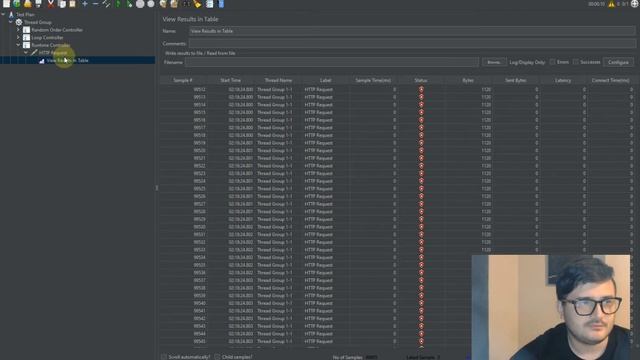The height and width of the screenshot is (360, 640).
Task: Click the Start no pauses icon
Action: (x=129, y=4)
